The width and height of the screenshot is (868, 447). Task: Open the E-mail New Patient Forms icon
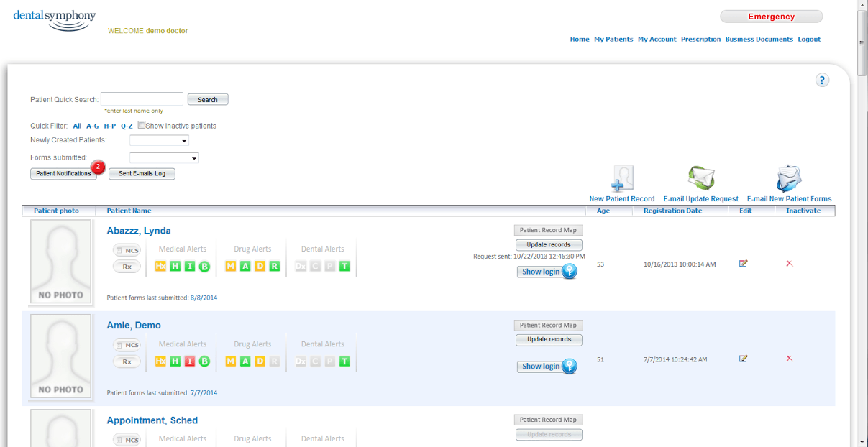pos(789,177)
